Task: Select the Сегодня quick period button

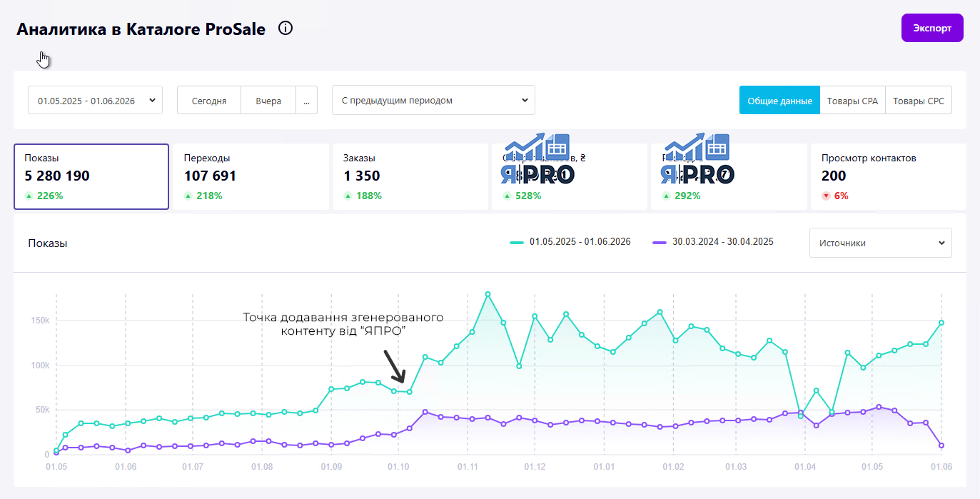Action: coord(209,101)
